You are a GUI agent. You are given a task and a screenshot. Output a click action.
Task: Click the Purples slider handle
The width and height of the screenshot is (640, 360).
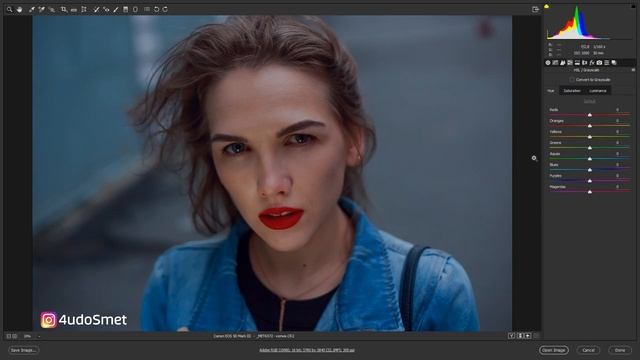click(590, 181)
